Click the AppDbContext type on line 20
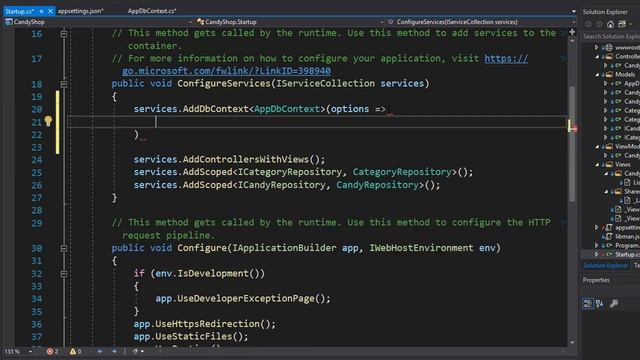640x360 pixels. point(287,109)
